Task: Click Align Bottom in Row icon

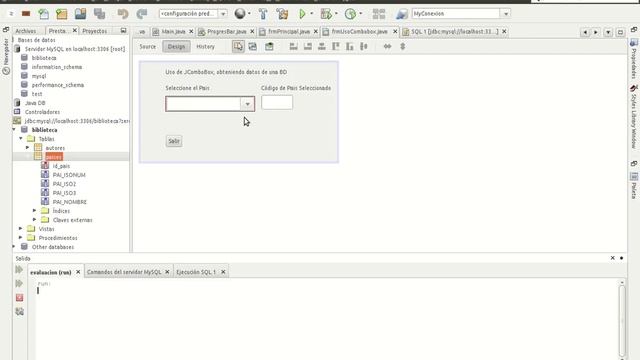Action: (350, 47)
